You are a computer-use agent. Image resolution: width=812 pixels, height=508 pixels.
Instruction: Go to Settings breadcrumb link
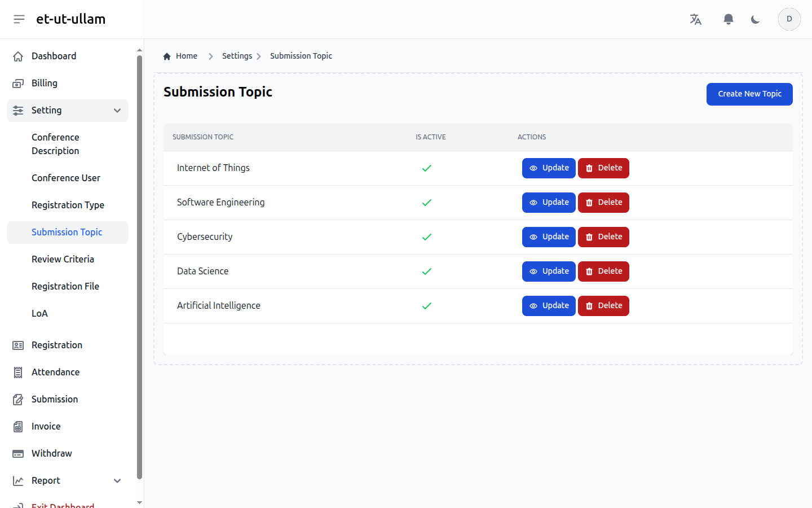(237, 56)
